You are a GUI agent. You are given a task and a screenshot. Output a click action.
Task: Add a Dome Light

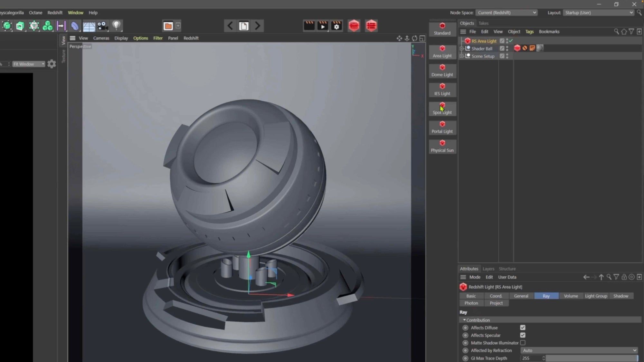(x=442, y=70)
